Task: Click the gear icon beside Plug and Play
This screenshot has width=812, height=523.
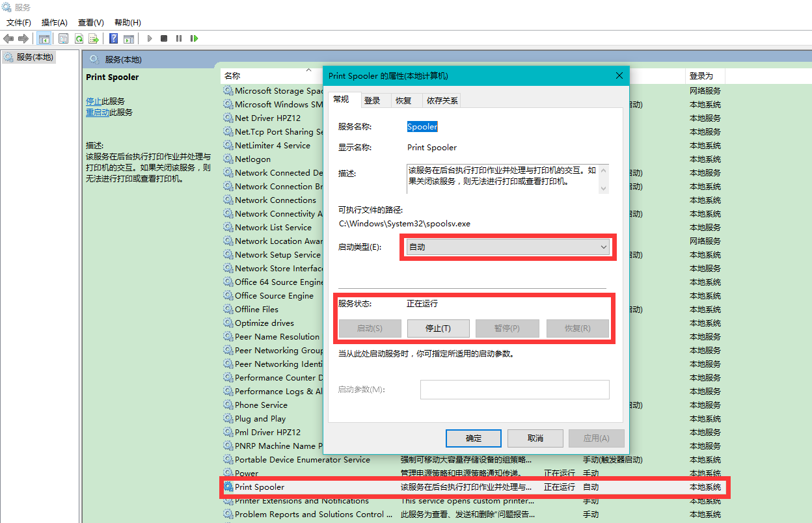Action: pyautogui.click(x=228, y=418)
